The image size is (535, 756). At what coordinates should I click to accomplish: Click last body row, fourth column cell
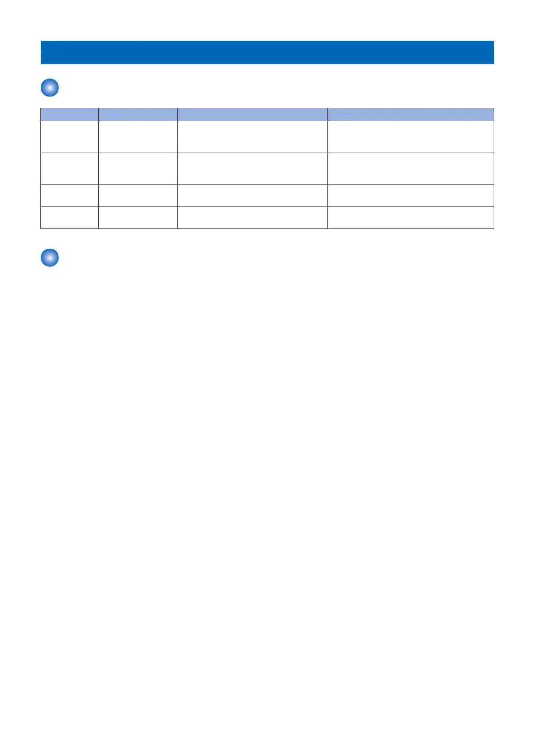(411, 218)
